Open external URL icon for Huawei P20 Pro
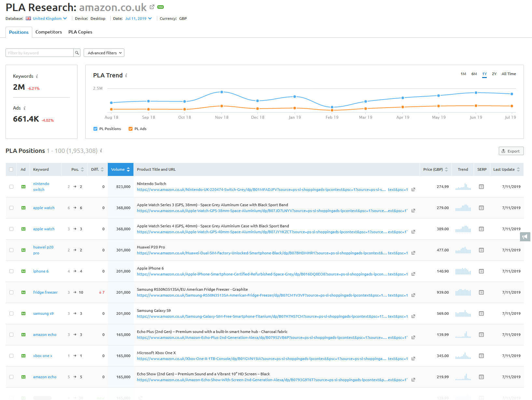Screen dimensions: 532x400 pos(413,253)
